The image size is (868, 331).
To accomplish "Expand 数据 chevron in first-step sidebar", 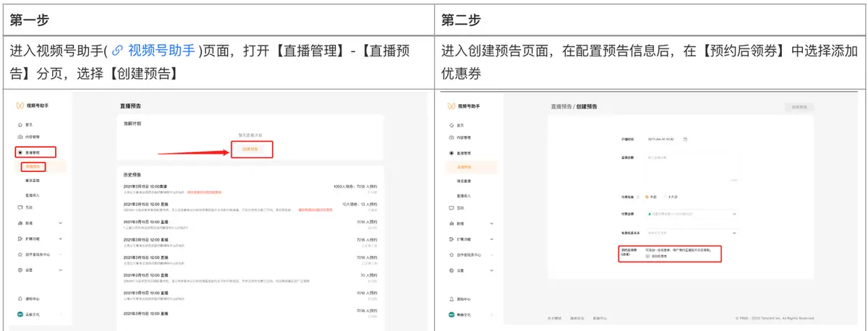I will 60,223.
